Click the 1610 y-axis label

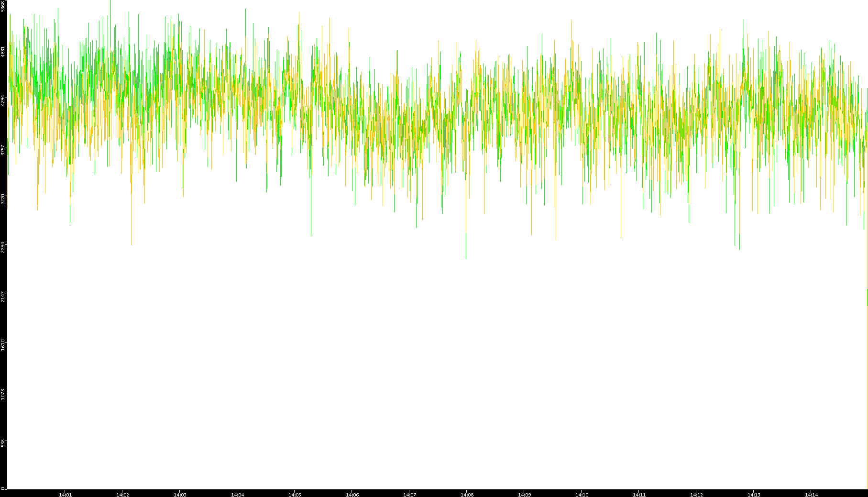(x=3, y=345)
